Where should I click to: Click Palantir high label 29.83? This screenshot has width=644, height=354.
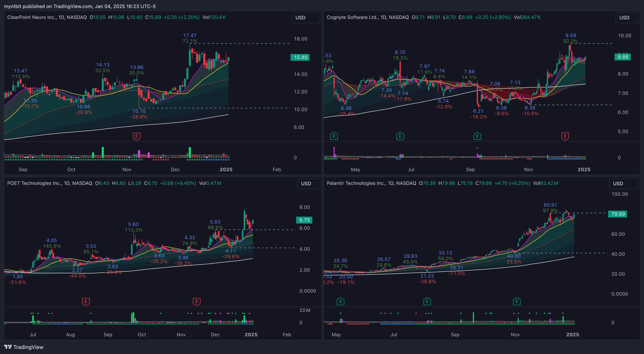[410, 256]
